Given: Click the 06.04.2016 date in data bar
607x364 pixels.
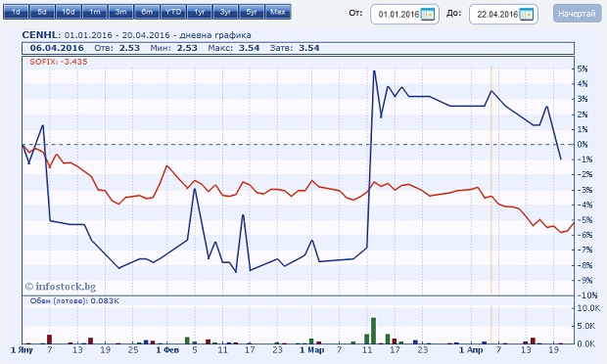Looking at the screenshot, I should tap(57, 48).
